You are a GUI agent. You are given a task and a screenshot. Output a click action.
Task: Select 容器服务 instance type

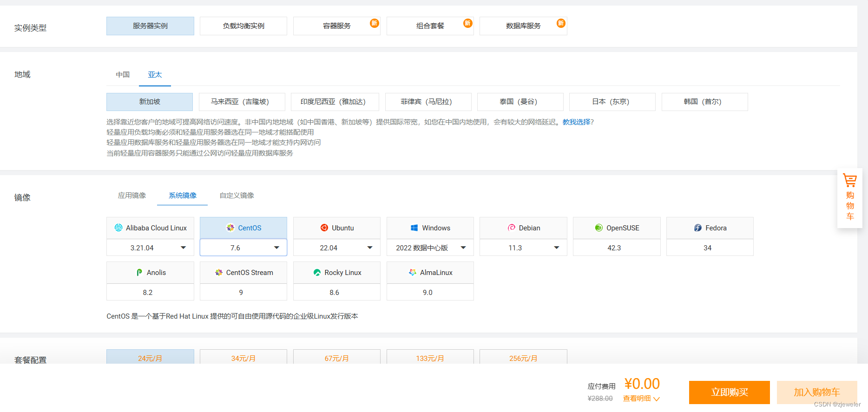[x=337, y=26]
